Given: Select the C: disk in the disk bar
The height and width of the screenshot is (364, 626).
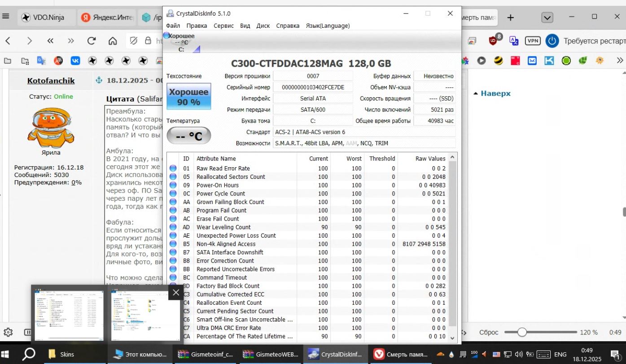Looking at the screenshot, I should point(181,43).
